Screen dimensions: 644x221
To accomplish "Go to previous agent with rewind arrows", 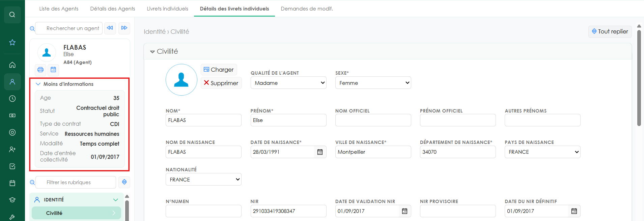I will tap(110, 28).
